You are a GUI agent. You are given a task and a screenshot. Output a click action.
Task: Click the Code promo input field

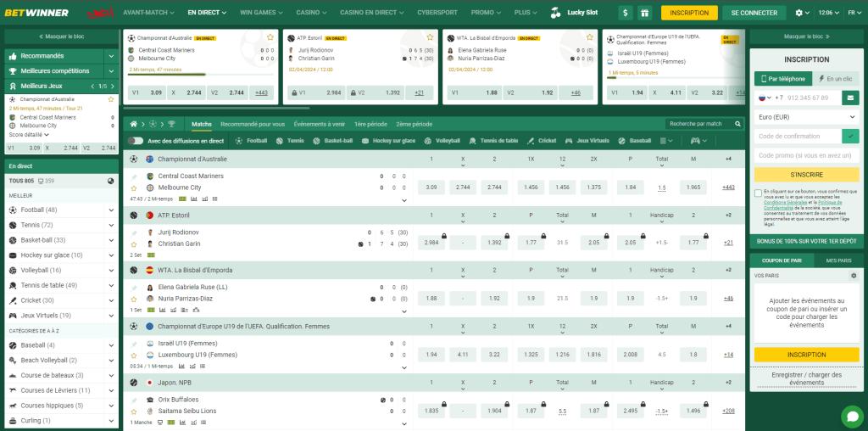point(807,155)
